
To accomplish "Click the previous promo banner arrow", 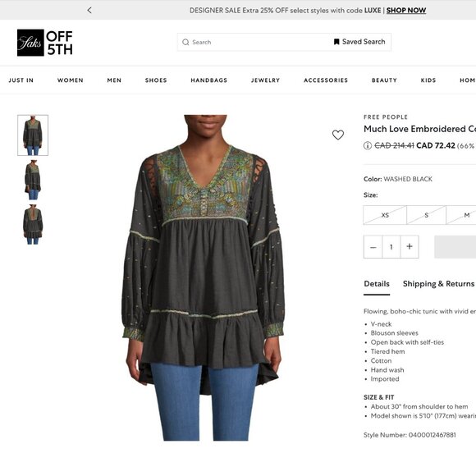I will point(89,11).
